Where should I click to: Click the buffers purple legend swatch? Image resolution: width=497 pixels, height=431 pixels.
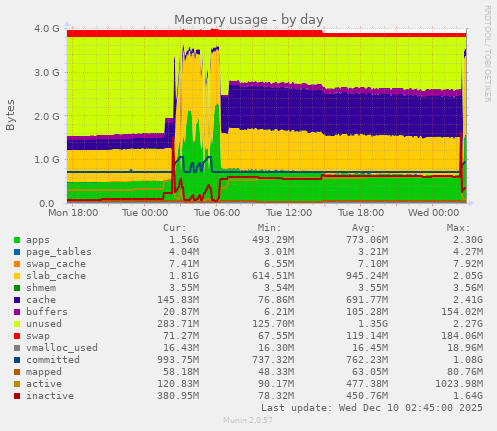coord(17,312)
